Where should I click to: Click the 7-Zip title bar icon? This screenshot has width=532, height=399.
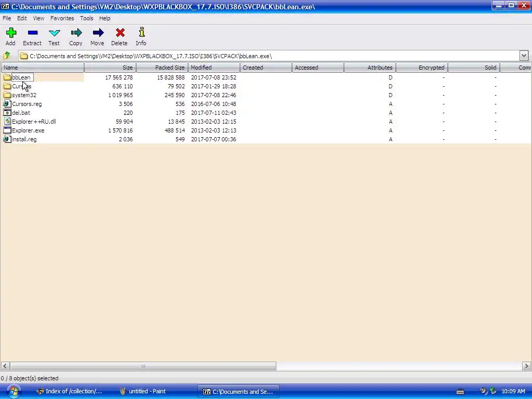5,6
